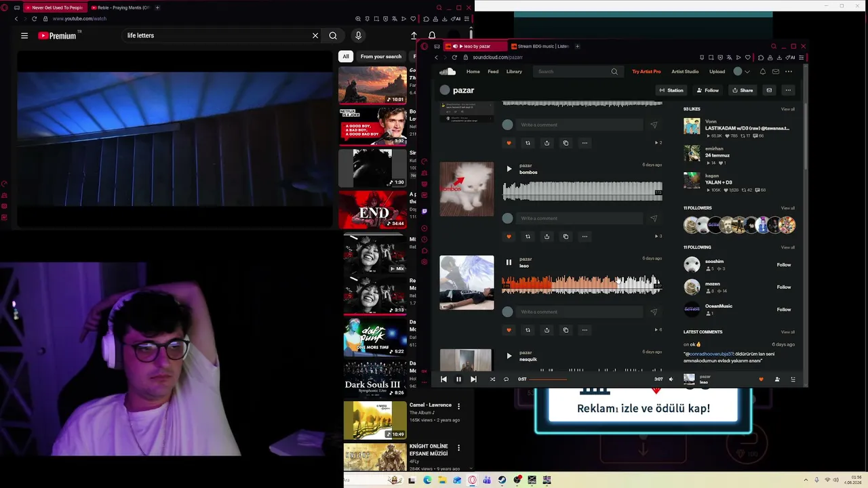Repost the bombos track
This screenshot has width=868, height=488.
[528, 237]
